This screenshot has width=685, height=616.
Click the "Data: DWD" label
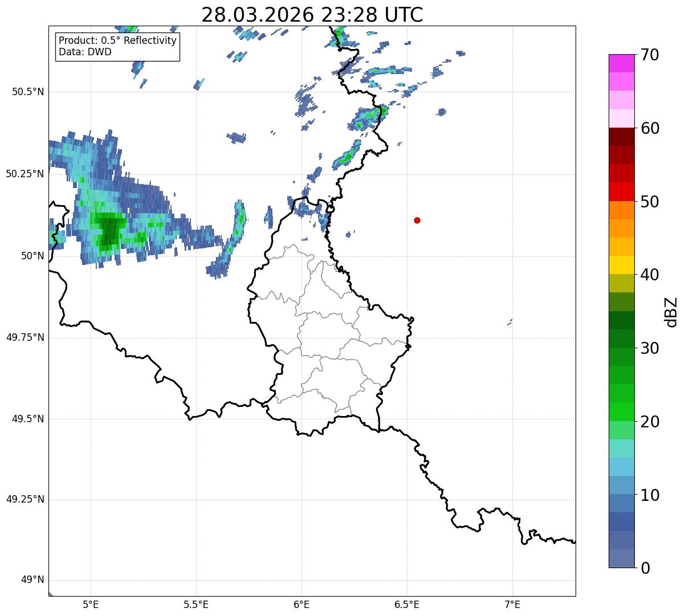85,52
